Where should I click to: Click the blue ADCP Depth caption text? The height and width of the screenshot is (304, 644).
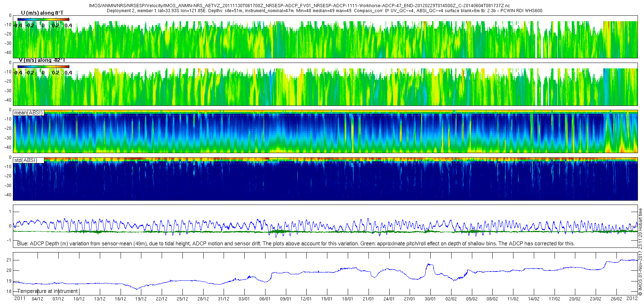click(296, 244)
